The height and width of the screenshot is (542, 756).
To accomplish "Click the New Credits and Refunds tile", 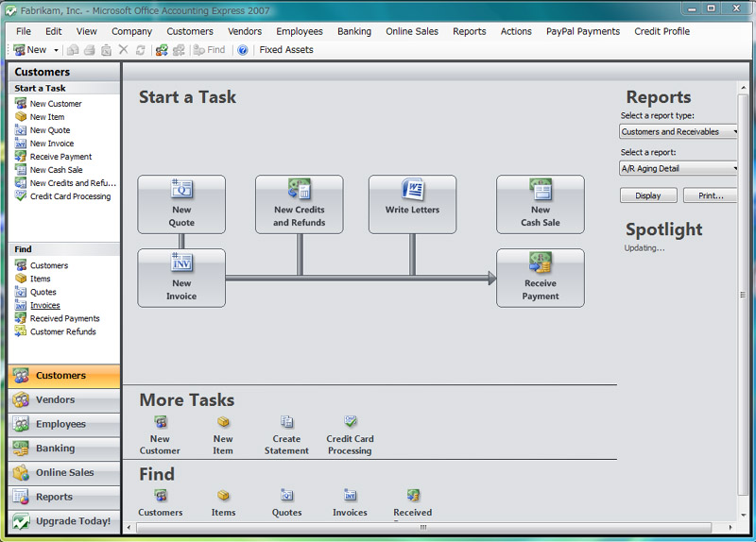I will point(300,204).
